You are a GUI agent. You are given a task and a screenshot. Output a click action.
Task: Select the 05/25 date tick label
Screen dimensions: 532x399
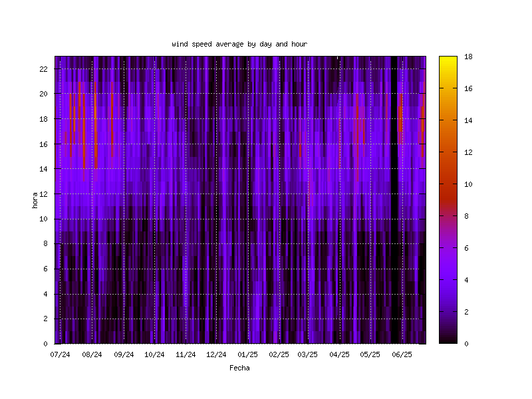coord(370,354)
